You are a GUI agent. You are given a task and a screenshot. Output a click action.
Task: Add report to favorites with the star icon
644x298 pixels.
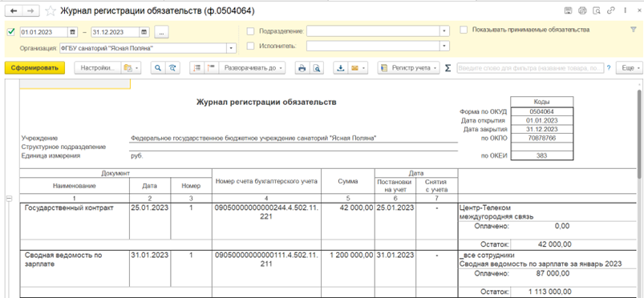tap(50, 11)
